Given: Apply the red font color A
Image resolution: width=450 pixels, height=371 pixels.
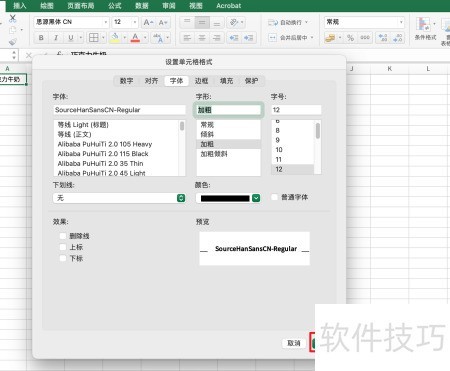Looking at the screenshot, I should pos(135,38).
